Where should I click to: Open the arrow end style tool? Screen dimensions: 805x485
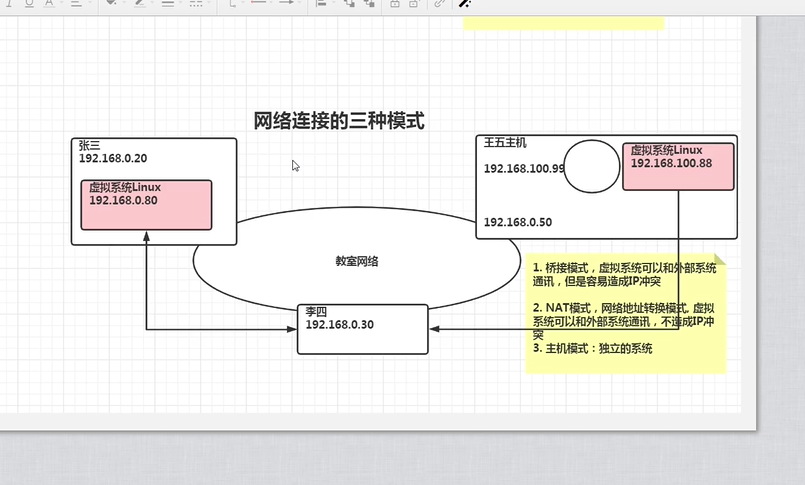pyautogui.click(x=287, y=3)
